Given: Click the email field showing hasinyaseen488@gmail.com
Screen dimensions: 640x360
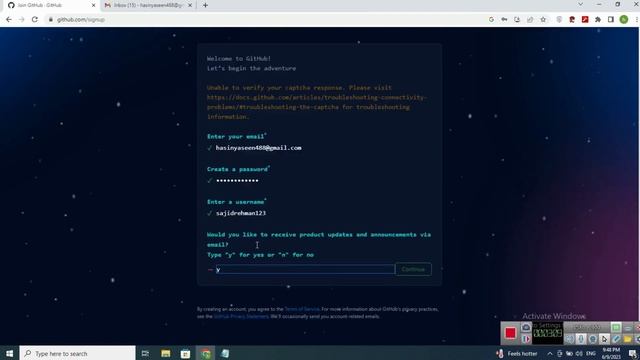Looking at the screenshot, I should pos(258,148).
